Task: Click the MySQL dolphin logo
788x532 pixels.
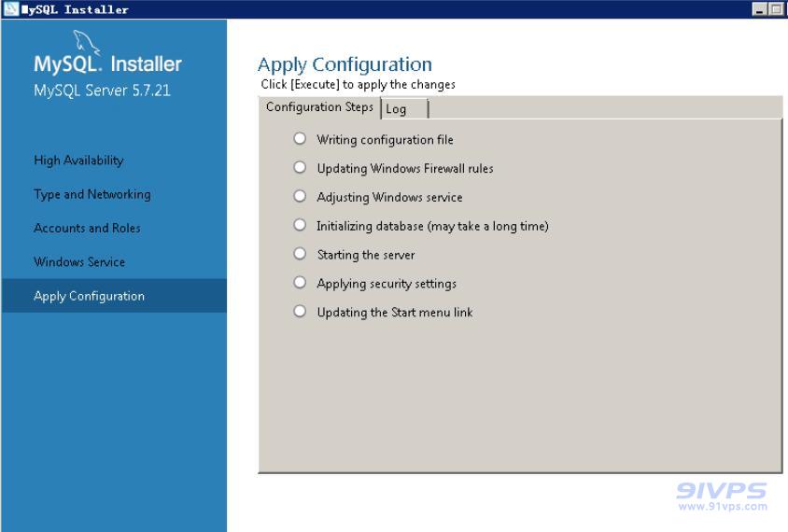Action: click(x=87, y=41)
